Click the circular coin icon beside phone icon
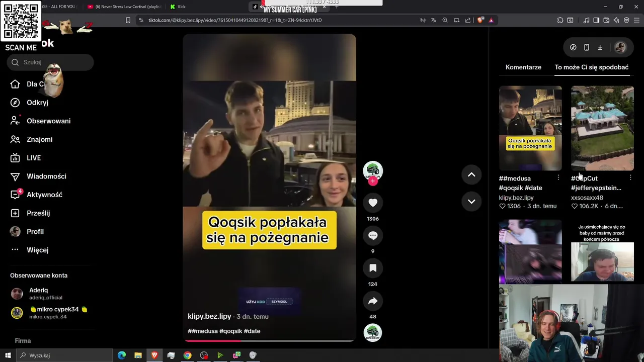 point(573,47)
